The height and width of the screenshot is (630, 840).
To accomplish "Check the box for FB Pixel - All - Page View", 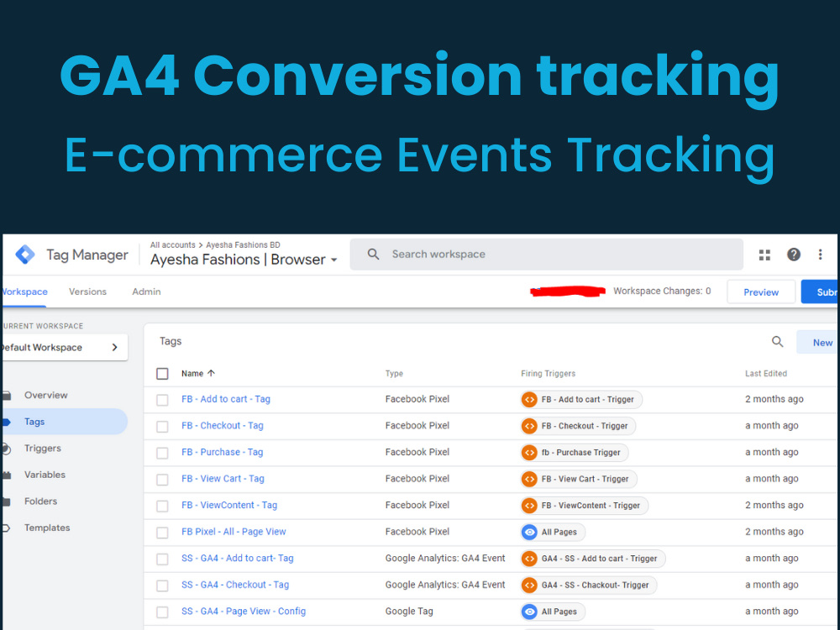I will [162, 533].
